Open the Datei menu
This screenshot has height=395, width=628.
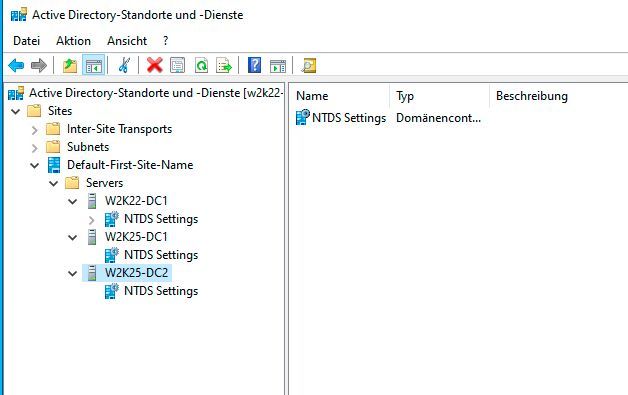tap(26, 41)
